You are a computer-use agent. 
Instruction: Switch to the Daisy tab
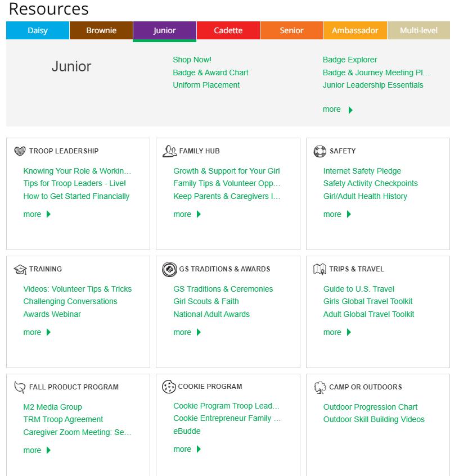pyautogui.click(x=38, y=30)
